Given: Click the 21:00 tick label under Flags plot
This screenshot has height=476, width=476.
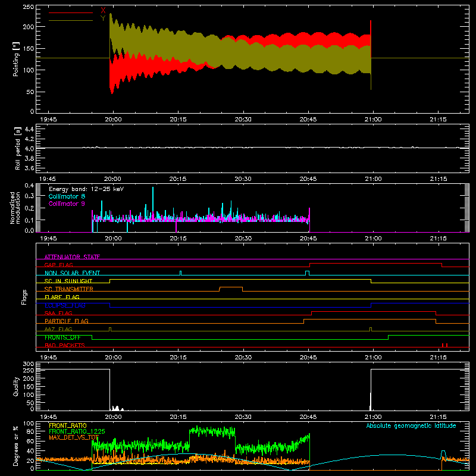Looking at the screenshot, I should pos(373,358).
